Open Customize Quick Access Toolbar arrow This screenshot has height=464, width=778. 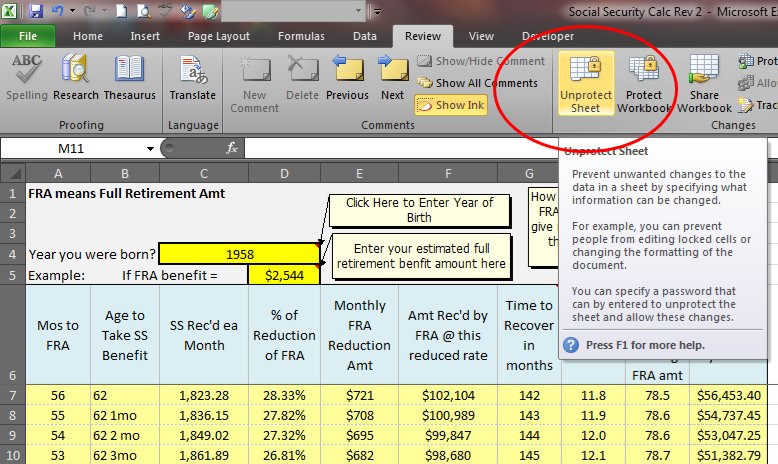pos(378,12)
